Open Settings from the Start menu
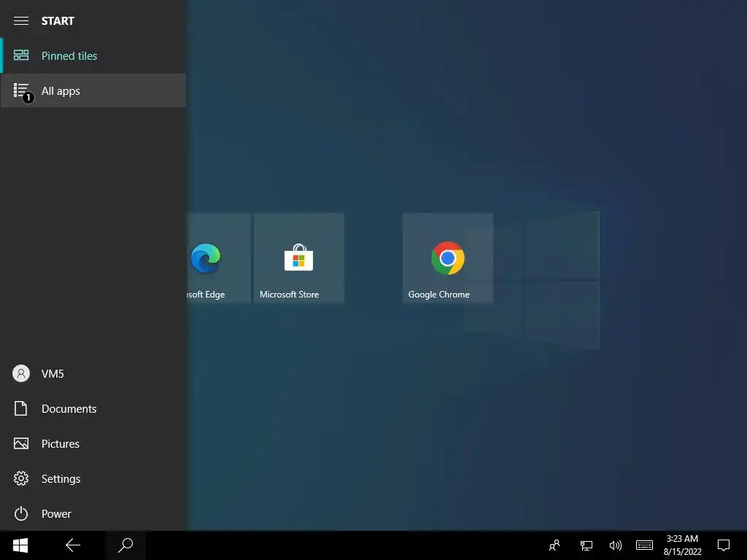Image resolution: width=747 pixels, height=560 pixels. (x=93, y=478)
